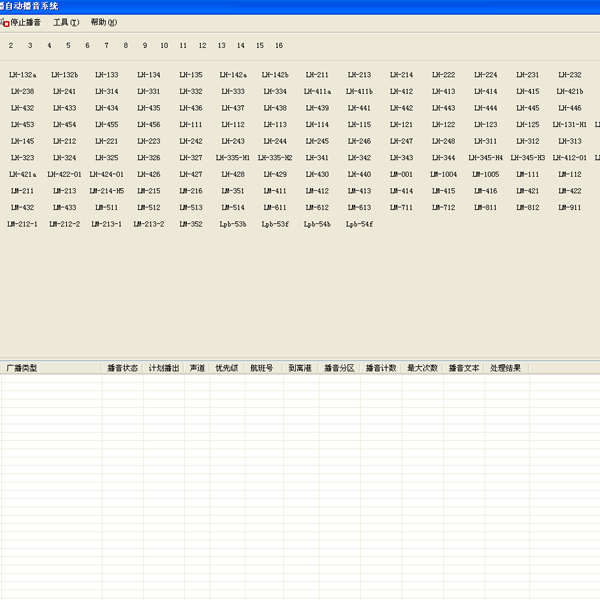This screenshot has height=600, width=600.
Task: Select zone LH-132b
Action: [65, 75]
